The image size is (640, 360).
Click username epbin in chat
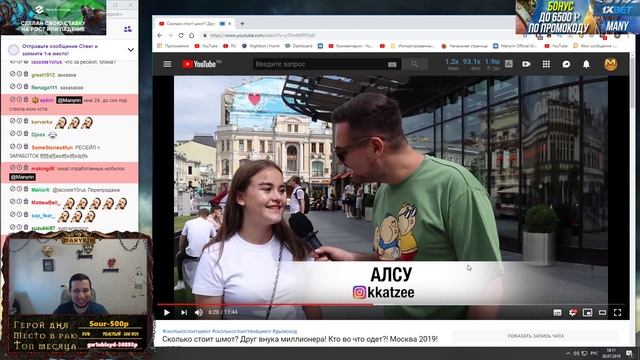point(47,100)
